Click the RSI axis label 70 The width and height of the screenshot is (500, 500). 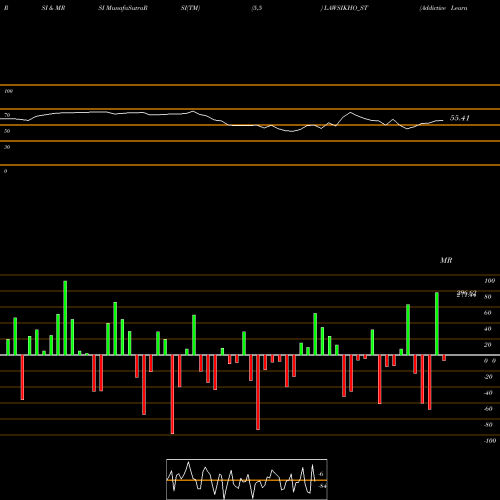coord(7,115)
